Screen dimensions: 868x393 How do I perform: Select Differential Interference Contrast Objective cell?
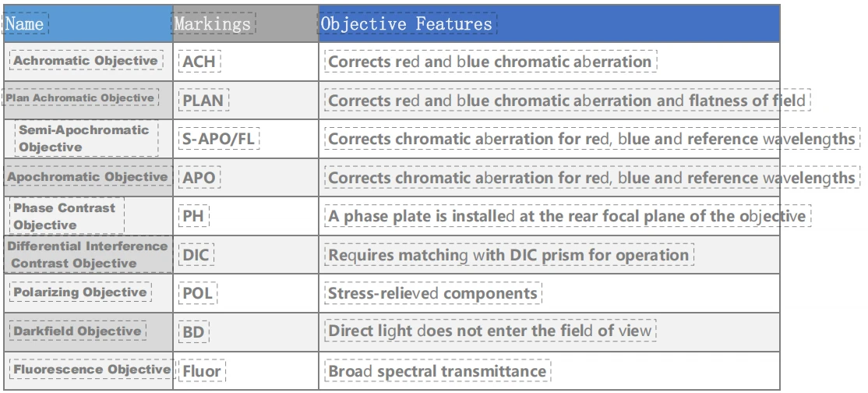[x=88, y=254]
